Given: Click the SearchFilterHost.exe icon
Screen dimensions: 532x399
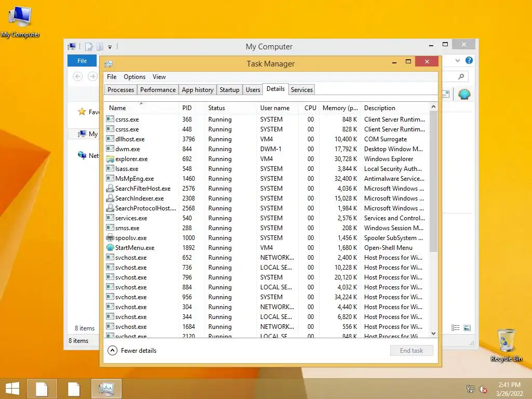Looking at the screenshot, I should pyautogui.click(x=110, y=188).
